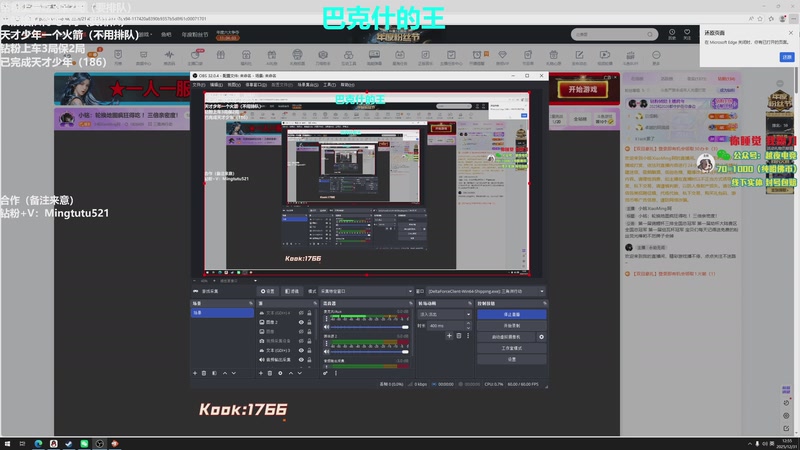Open the 窗口 dropdown listing DeltaForceClient

coord(485,291)
